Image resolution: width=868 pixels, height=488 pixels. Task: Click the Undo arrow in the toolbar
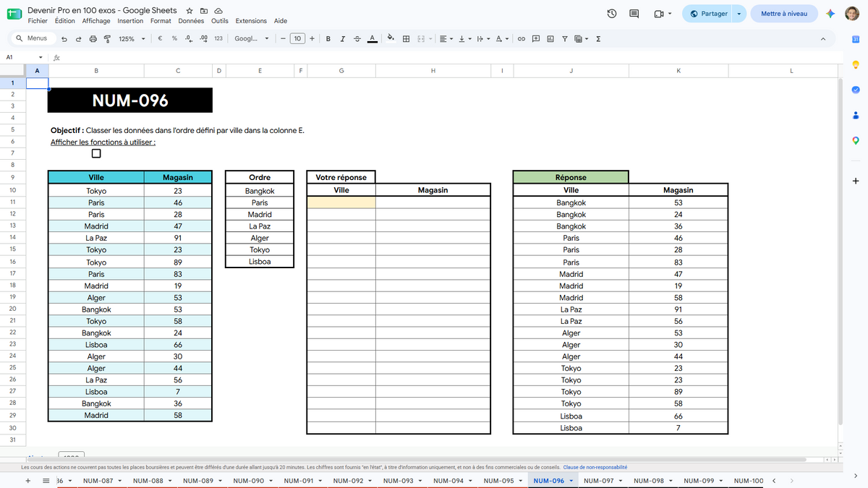[x=64, y=39]
